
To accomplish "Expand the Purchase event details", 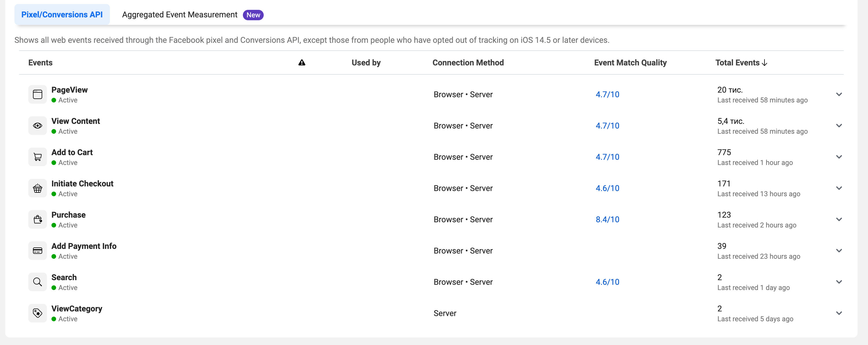I will (x=839, y=220).
